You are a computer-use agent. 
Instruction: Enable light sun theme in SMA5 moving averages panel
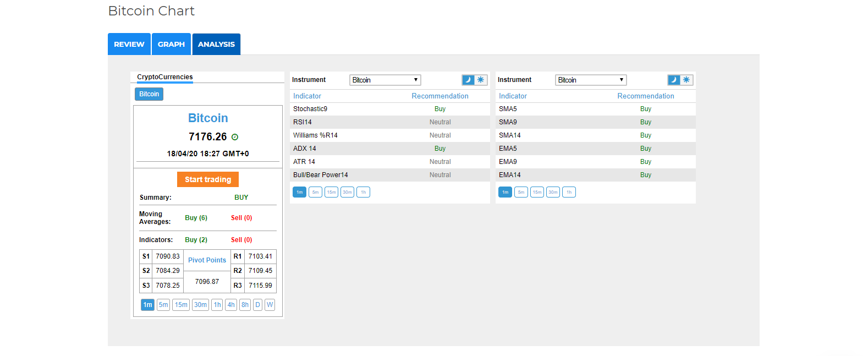coord(686,80)
